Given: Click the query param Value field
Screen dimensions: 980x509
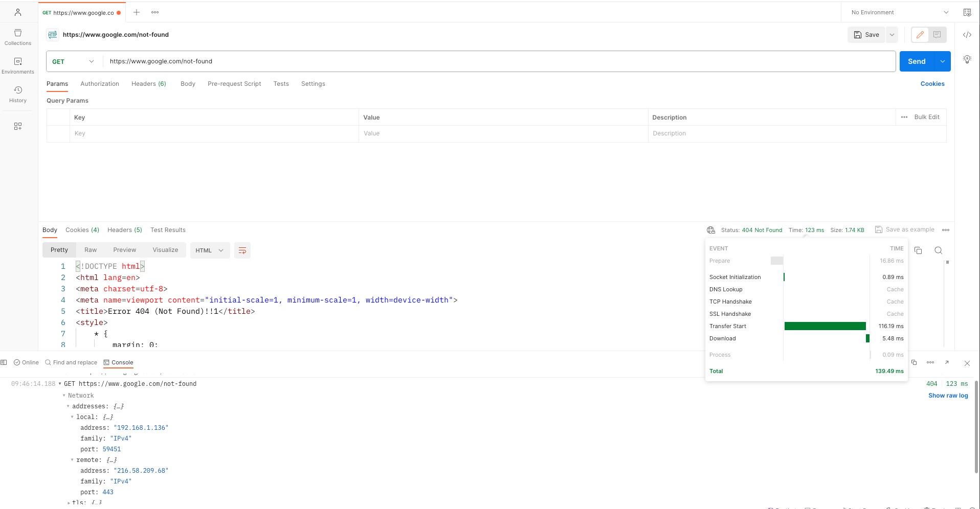Looking at the screenshot, I should point(503,133).
